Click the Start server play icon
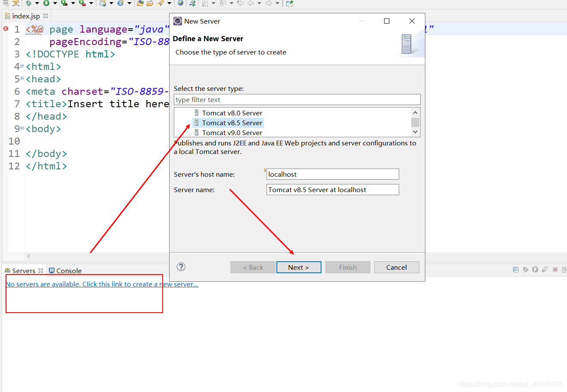The width and height of the screenshot is (567, 392). pos(535,269)
